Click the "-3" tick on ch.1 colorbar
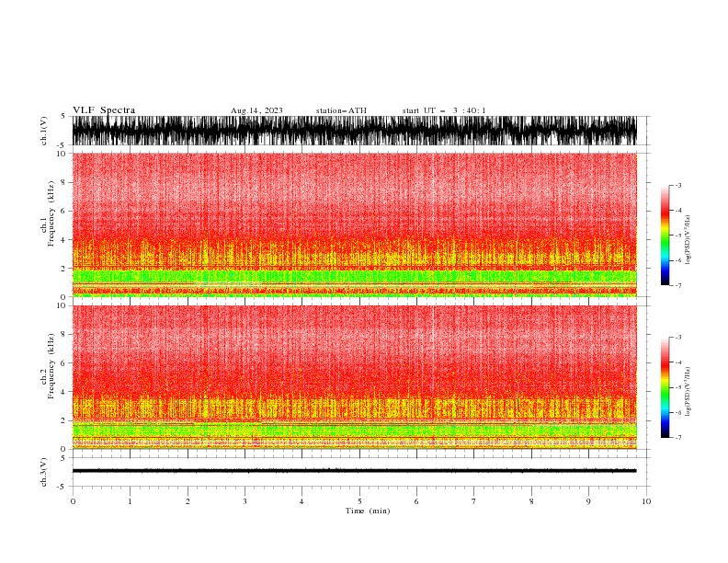This screenshot has width=728, height=563. point(678,185)
